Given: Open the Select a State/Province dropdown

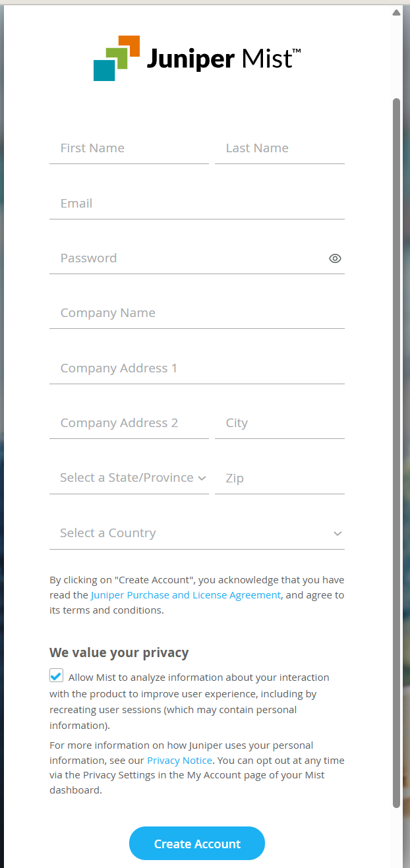Looking at the screenshot, I should (129, 478).
